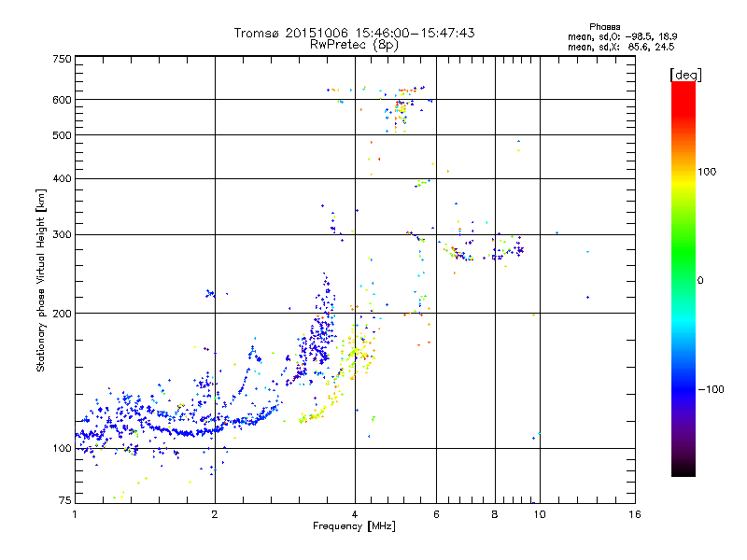Click the 'Stationary phase Virtual Height [km]' axis label
Image resolution: width=747 pixels, height=560 pixels.
tap(41, 280)
